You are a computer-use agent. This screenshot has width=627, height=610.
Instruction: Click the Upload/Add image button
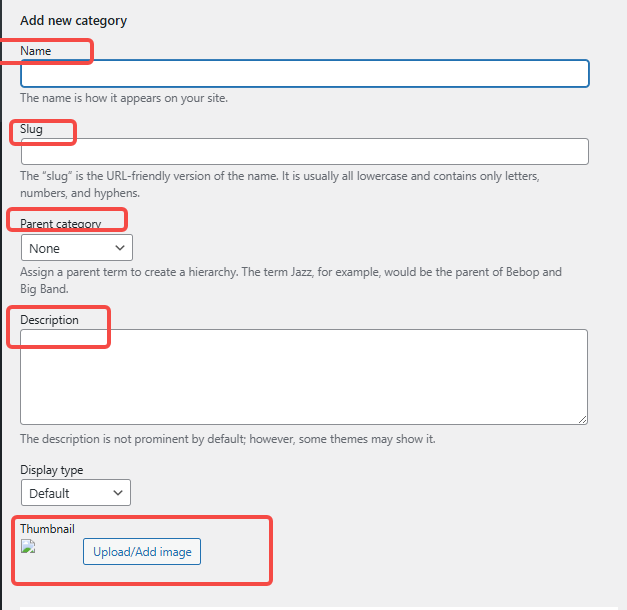(x=142, y=551)
